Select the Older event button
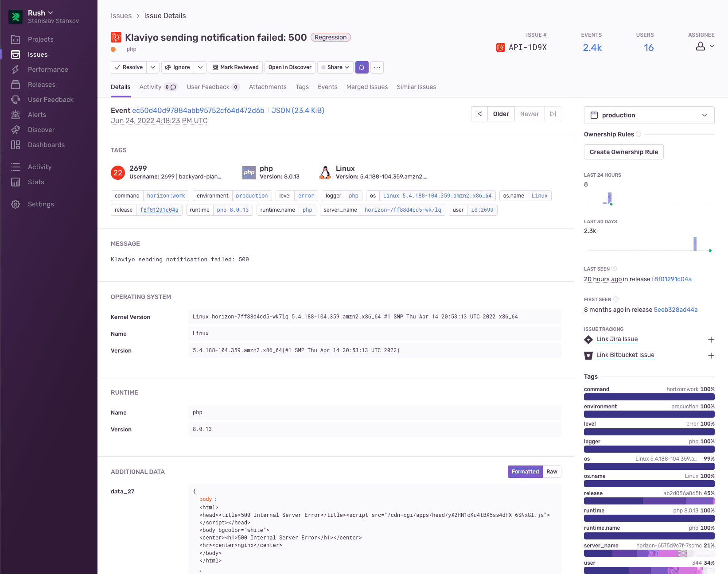This screenshot has width=728, height=574. [x=501, y=114]
